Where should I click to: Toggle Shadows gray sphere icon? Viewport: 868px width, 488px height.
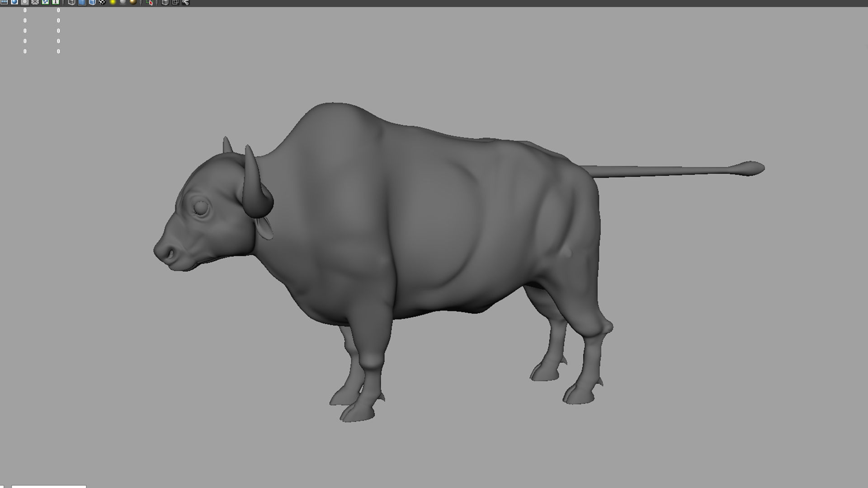click(123, 2)
